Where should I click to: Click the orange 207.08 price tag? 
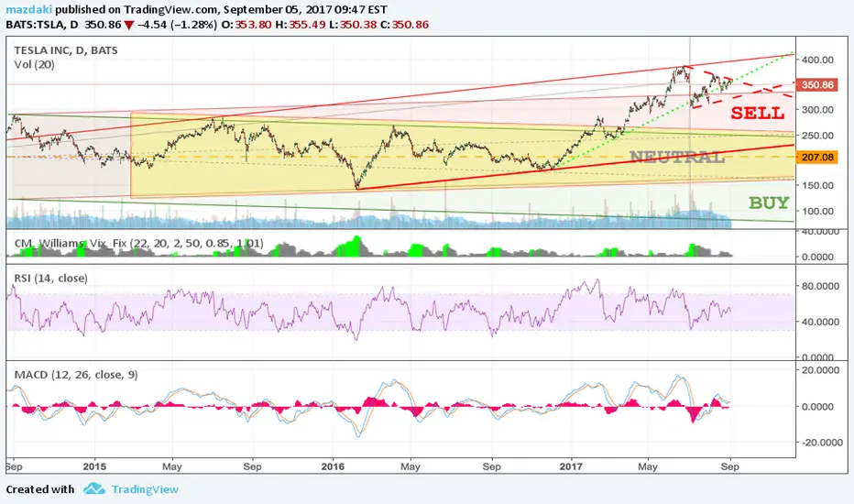click(817, 157)
